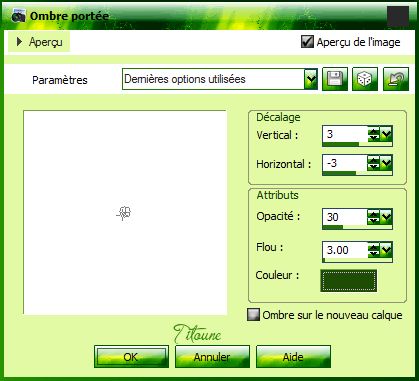Click the Flou spinner arrows
The height and width of the screenshot is (381, 419).
coord(373,250)
